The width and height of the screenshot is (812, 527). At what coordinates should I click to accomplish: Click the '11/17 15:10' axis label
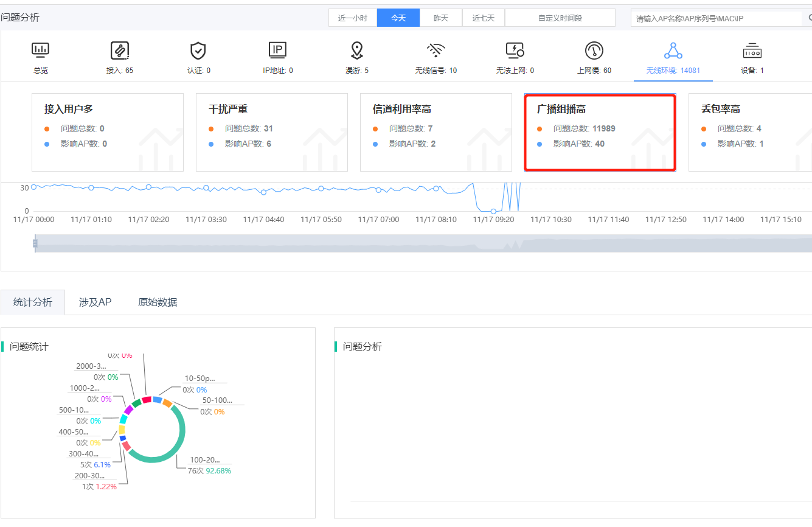[x=781, y=219]
